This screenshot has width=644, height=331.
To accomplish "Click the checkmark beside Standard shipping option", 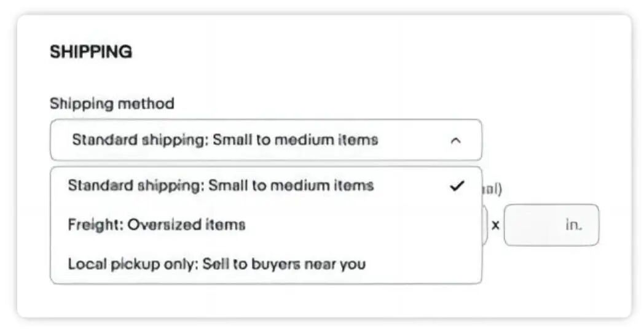I will click(x=457, y=185).
